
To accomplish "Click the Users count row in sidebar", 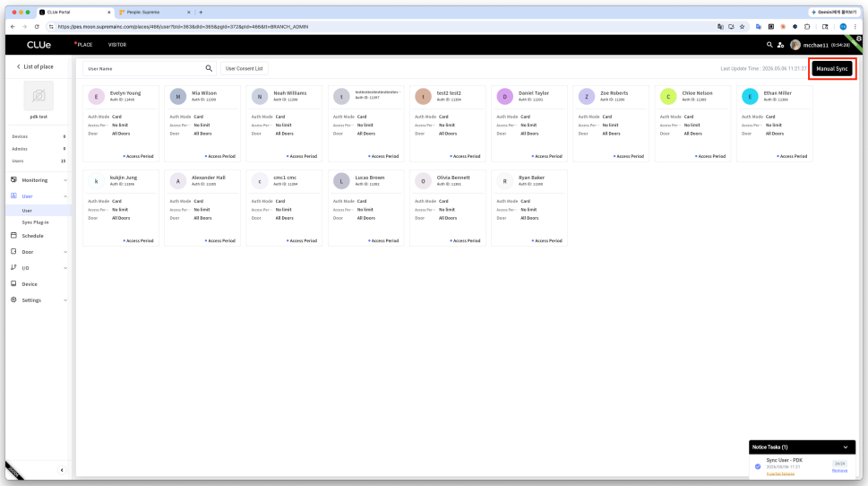I will pos(39,161).
